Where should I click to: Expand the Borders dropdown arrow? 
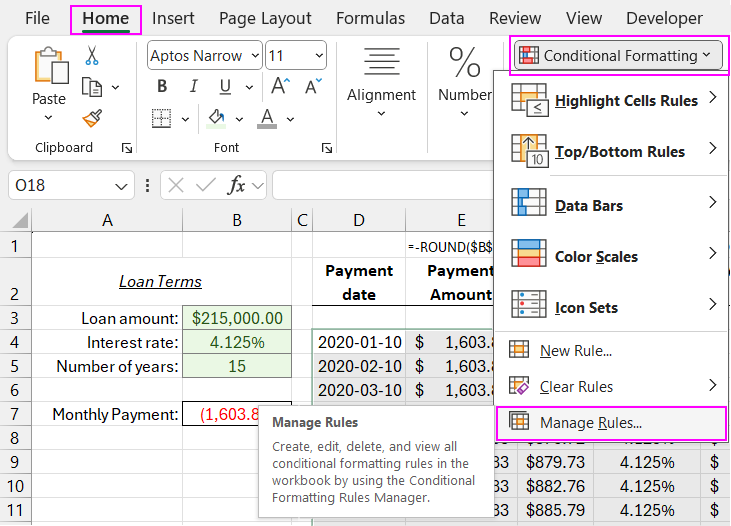pos(185,119)
